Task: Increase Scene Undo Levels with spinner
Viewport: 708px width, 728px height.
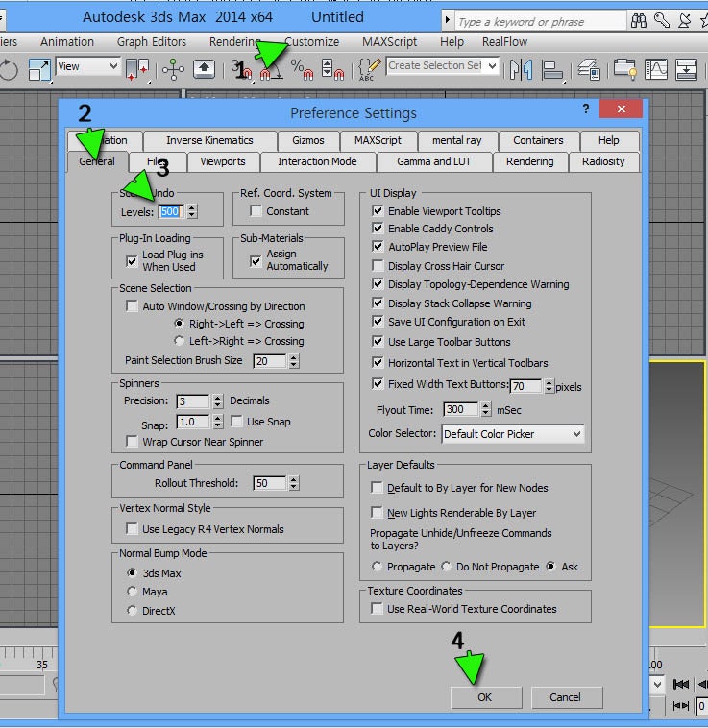Action: (192, 207)
